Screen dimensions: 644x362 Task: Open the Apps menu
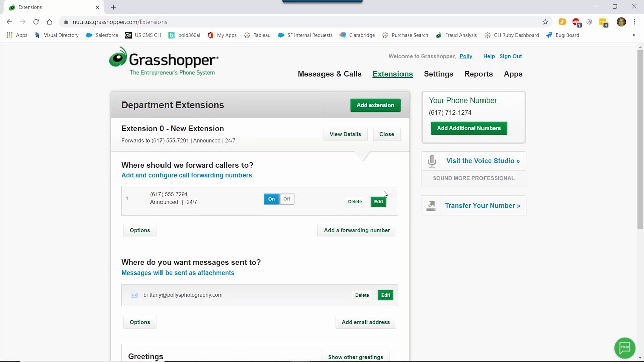click(513, 74)
